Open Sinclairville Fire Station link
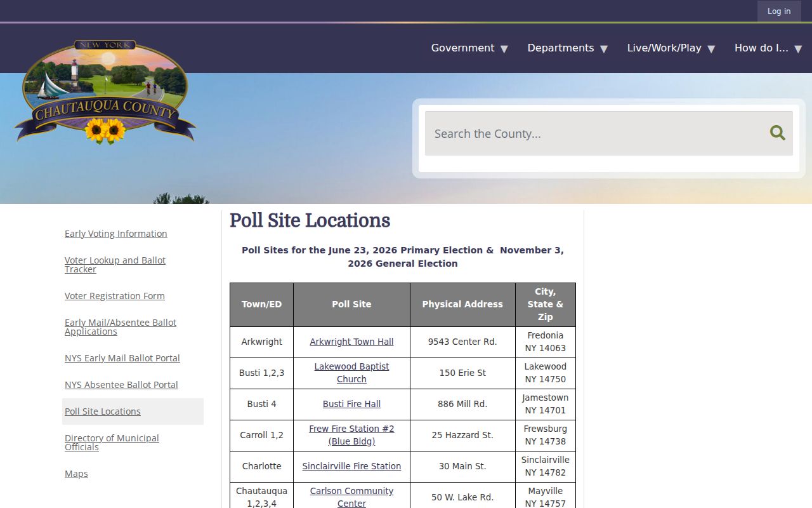Image resolution: width=812 pixels, height=508 pixels. (351, 466)
